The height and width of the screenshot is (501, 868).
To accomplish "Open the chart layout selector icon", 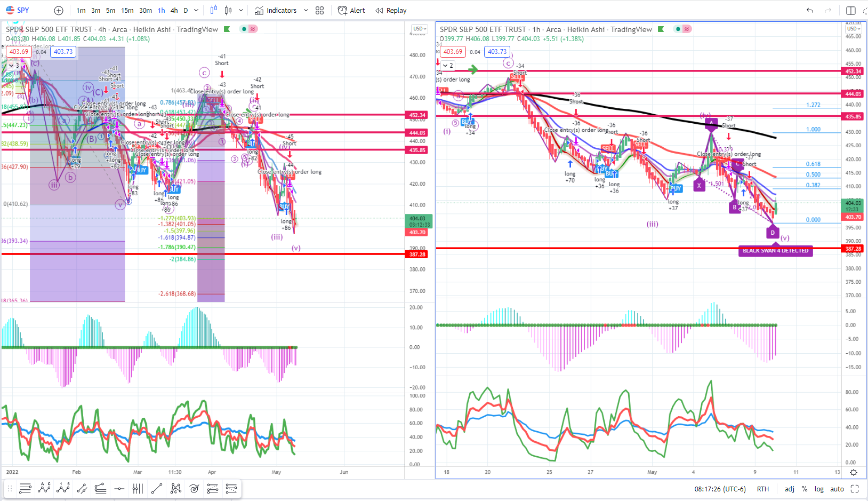I will 851,11.
